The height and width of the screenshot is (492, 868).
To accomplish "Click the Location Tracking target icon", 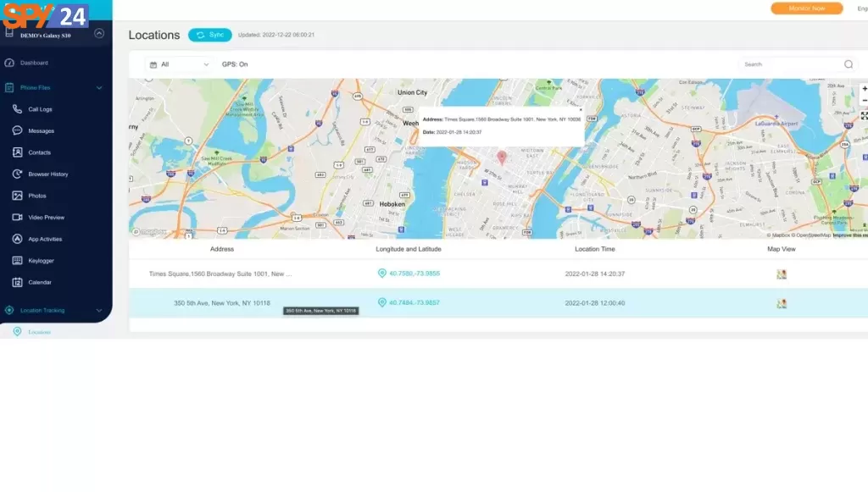I will coord(9,310).
